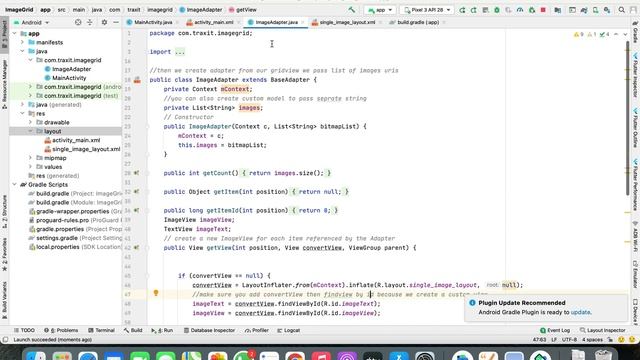Click Attach Debugger to Android Process icon
Image resolution: width=640 pixels, height=360 pixels.
pyautogui.click(x=532, y=9)
